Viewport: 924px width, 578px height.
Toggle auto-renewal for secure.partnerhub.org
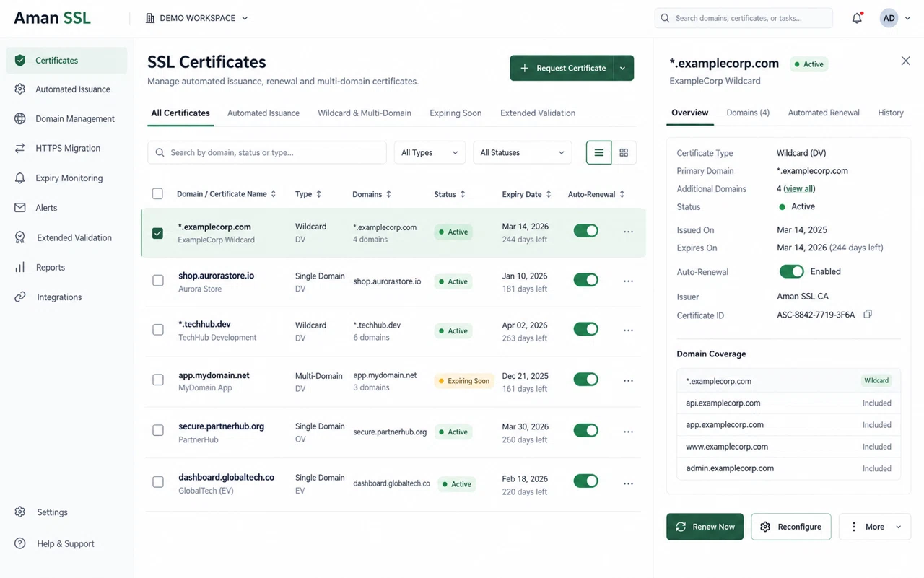click(585, 431)
